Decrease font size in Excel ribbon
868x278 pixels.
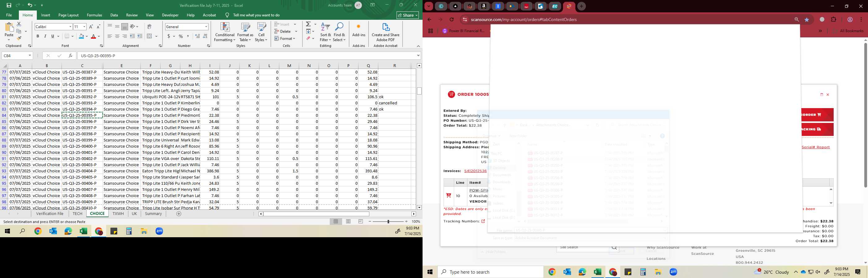click(98, 27)
